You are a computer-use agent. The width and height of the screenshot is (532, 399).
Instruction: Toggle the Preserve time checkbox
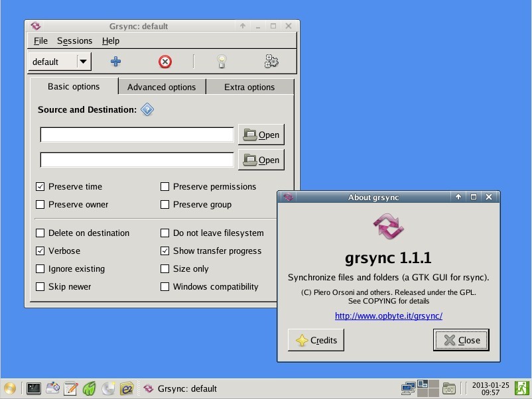[40, 186]
